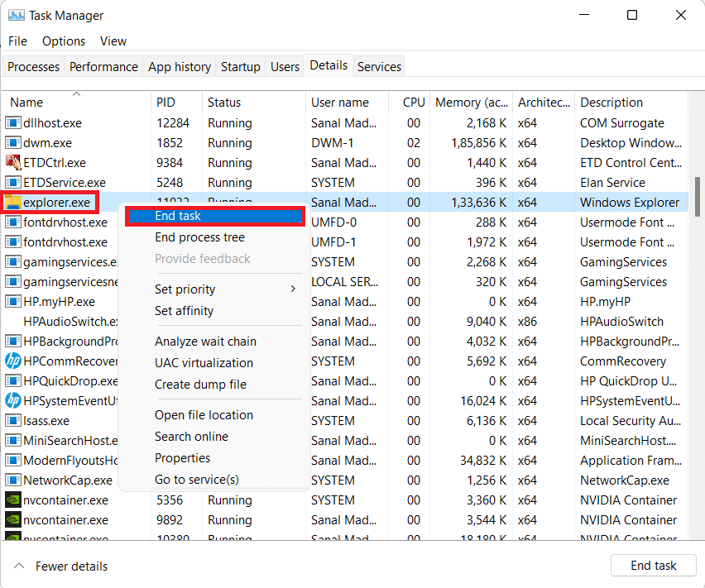Click the vertical scrollbar thumb
This screenshot has width=705, height=588.
click(x=697, y=195)
